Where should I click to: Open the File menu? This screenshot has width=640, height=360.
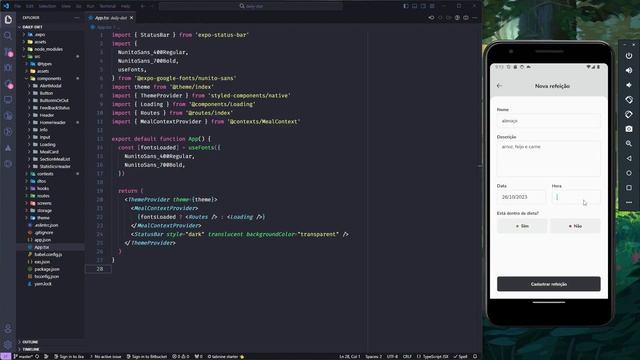pyautogui.click(x=18, y=6)
